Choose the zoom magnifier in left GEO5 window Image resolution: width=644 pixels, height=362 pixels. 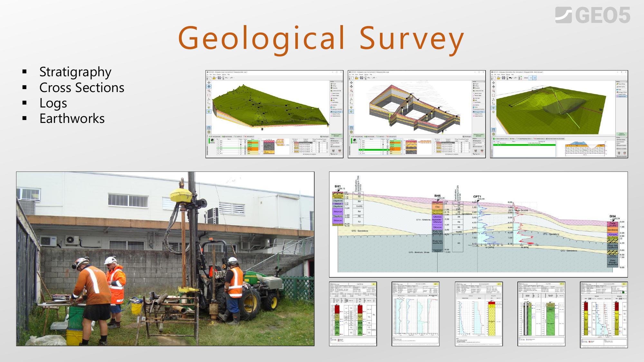click(x=209, y=91)
